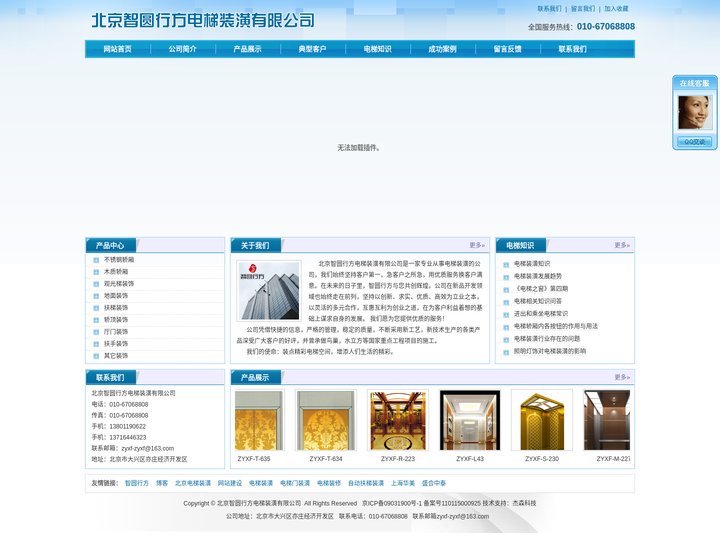
Task: Open the article 电梯相关知识问答
Action: [x=538, y=301]
